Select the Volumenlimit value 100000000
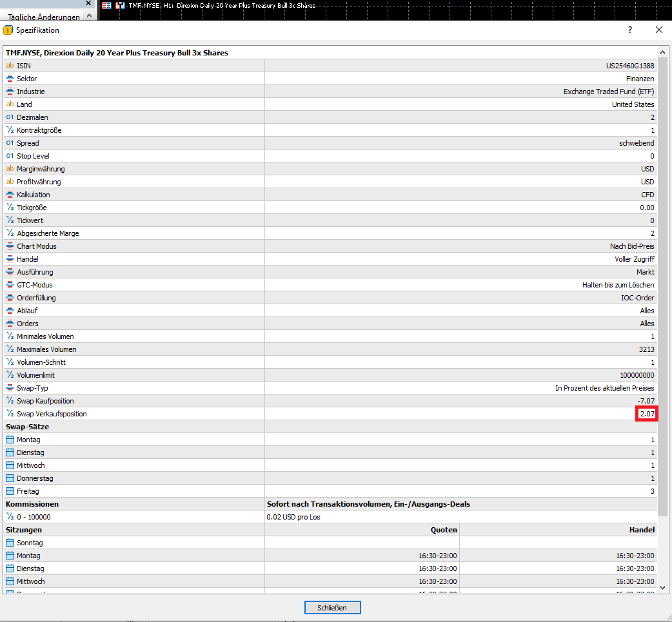 (637, 375)
